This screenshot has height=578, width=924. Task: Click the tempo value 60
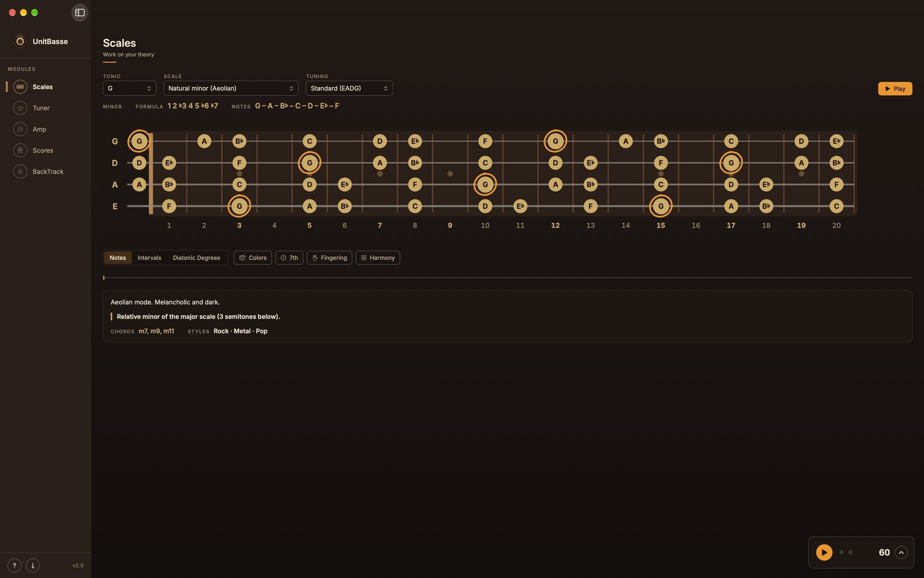884,552
